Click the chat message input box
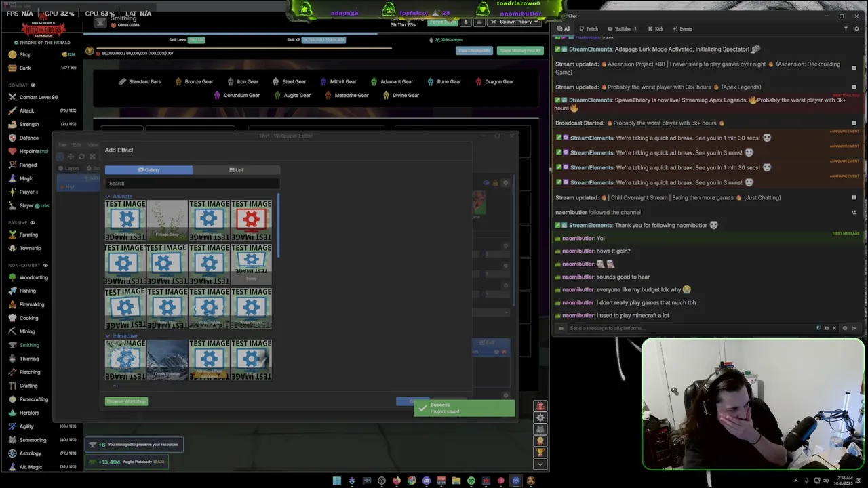The height and width of the screenshot is (488, 868). pyautogui.click(x=692, y=328)
